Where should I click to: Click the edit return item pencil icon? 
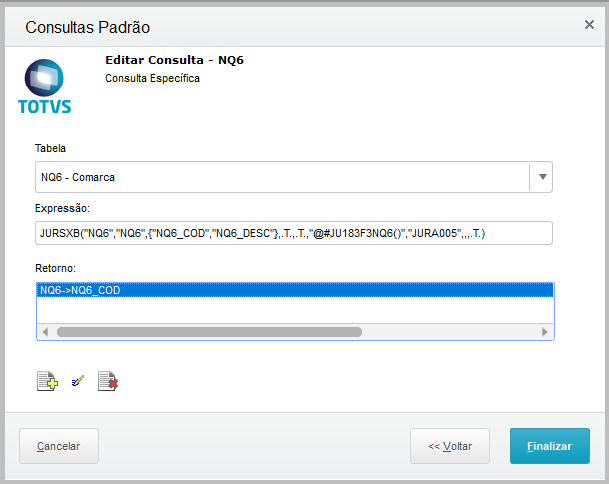pos(77,381)
